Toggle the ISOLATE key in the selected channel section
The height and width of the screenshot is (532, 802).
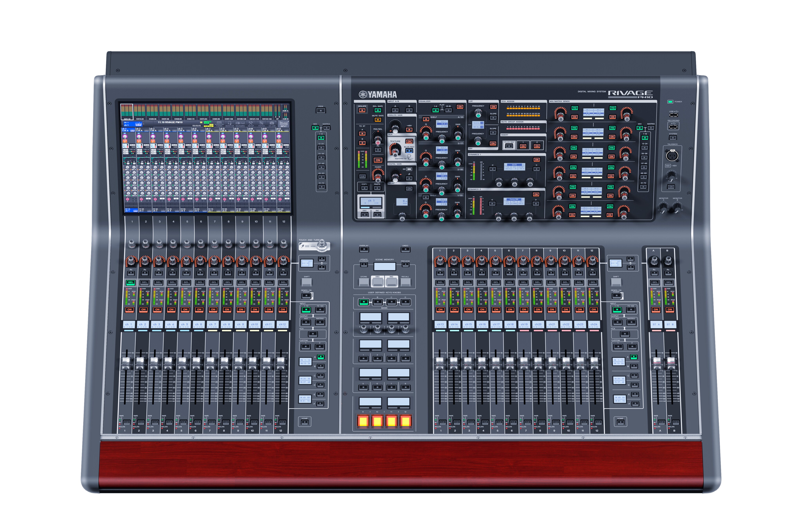[362, 110]
